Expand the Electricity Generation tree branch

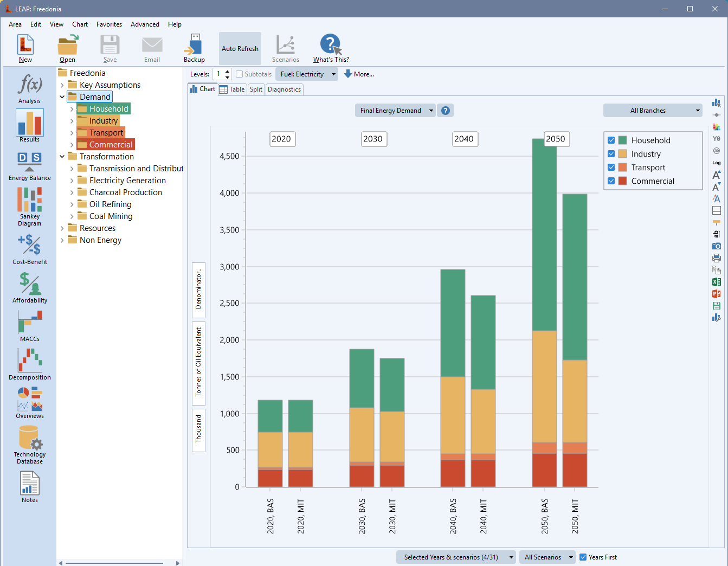[x=72, y=181]
